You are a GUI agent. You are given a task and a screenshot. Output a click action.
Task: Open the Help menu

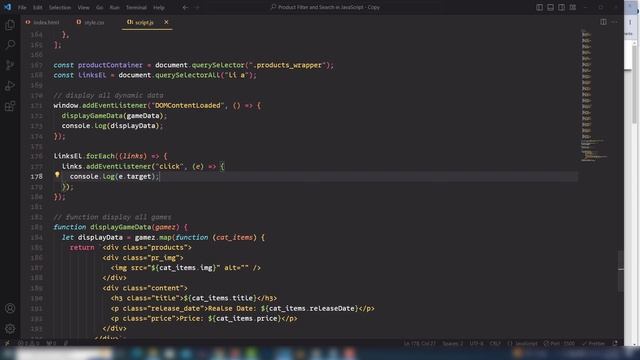coord(159,7)
